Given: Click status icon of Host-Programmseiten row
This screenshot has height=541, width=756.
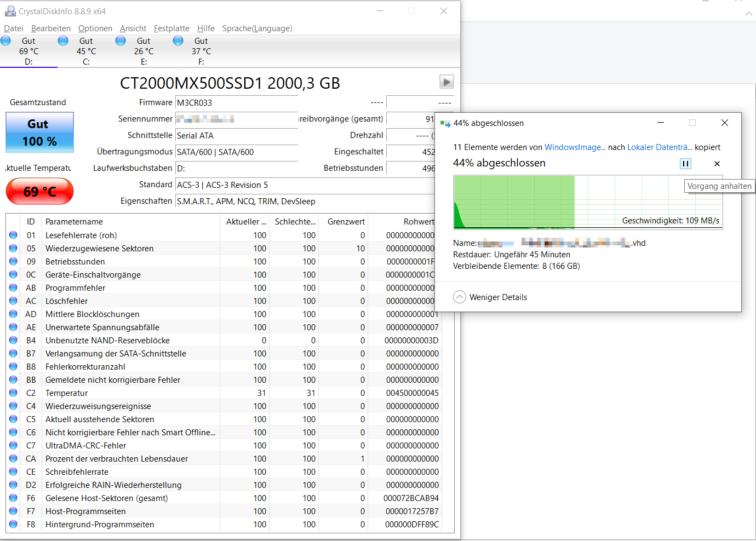Looking at the screenshot, I should [x=13, y=511].
